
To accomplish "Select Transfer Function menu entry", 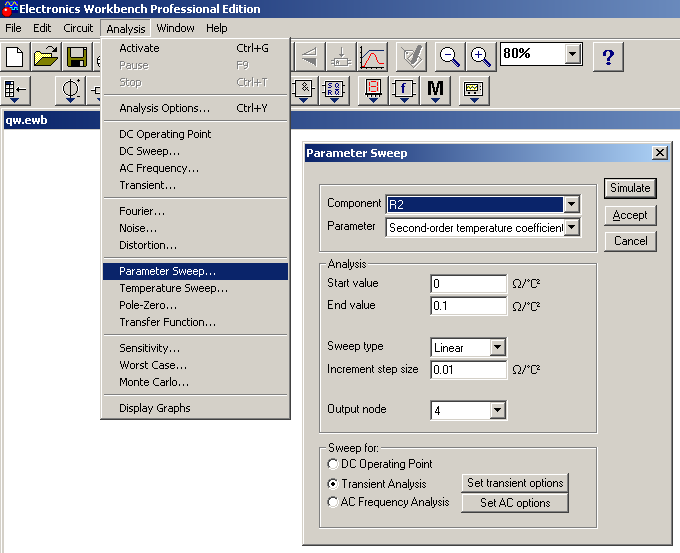I will pos(196,322).
